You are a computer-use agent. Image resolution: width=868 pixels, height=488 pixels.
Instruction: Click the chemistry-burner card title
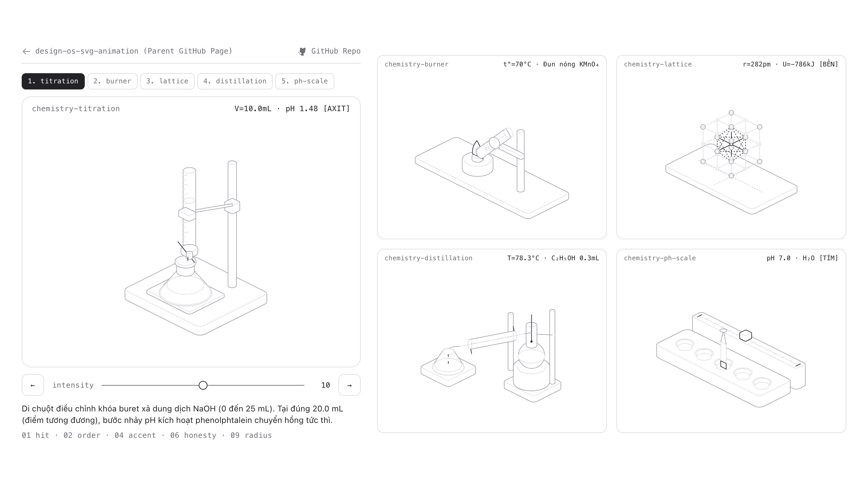click(416, 64)
